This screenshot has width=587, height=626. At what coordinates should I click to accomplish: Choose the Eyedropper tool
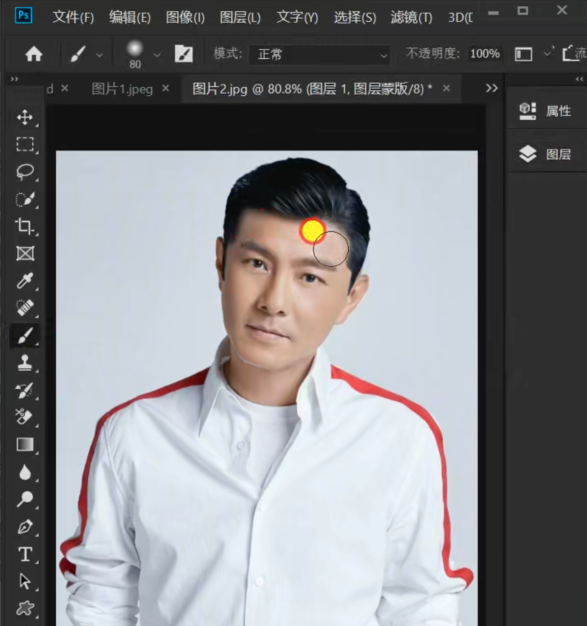[x=25, y=281]
